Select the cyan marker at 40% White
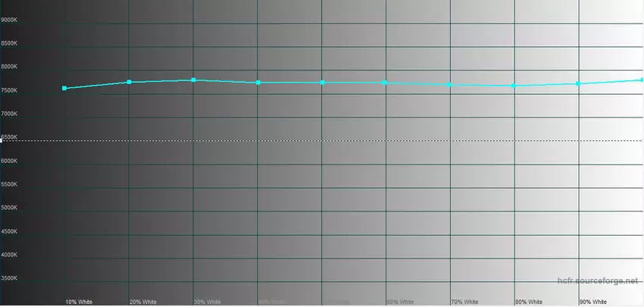Image resolution: width=644 pixels, height=307 pixels. click(x=258, y=83)
